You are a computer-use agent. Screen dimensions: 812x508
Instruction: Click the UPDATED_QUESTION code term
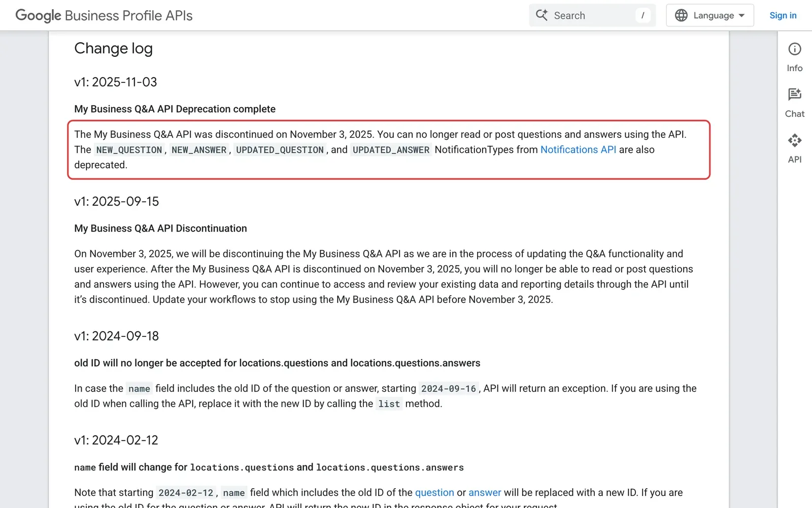(280, 150)
